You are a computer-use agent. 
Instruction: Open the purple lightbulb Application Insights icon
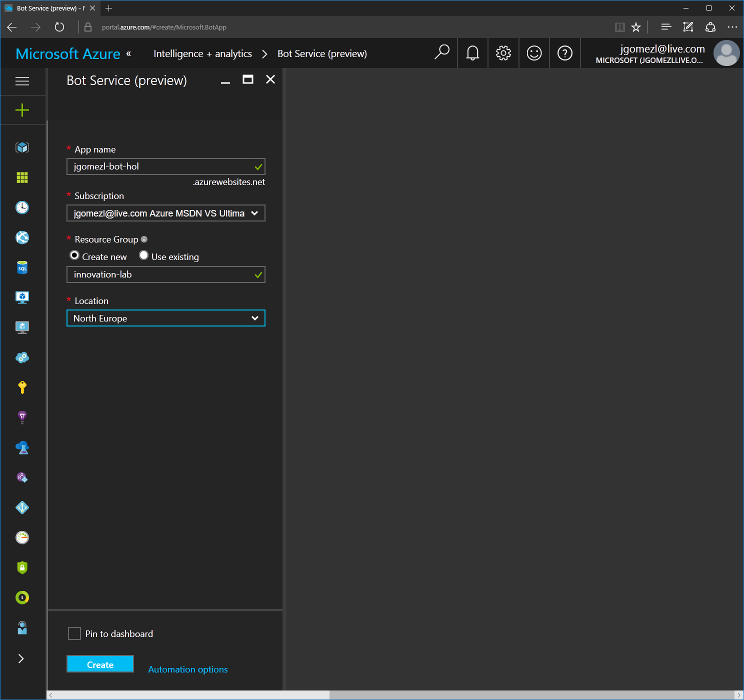[x=22, y=417]
